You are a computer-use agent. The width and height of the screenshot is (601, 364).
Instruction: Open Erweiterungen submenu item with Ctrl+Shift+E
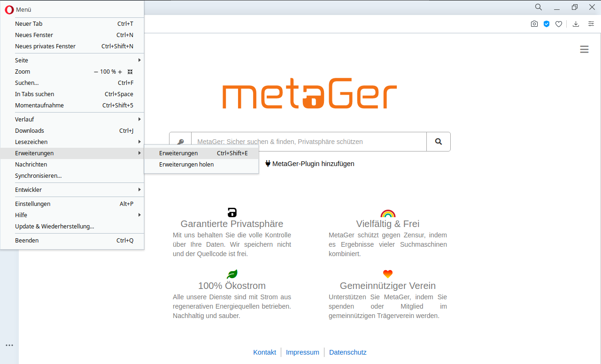201,153
